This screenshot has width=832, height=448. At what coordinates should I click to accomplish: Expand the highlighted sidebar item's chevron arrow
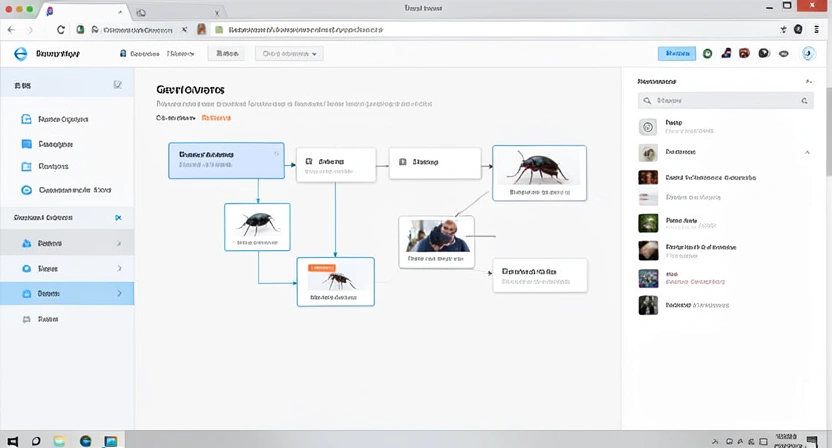[120, 294]
